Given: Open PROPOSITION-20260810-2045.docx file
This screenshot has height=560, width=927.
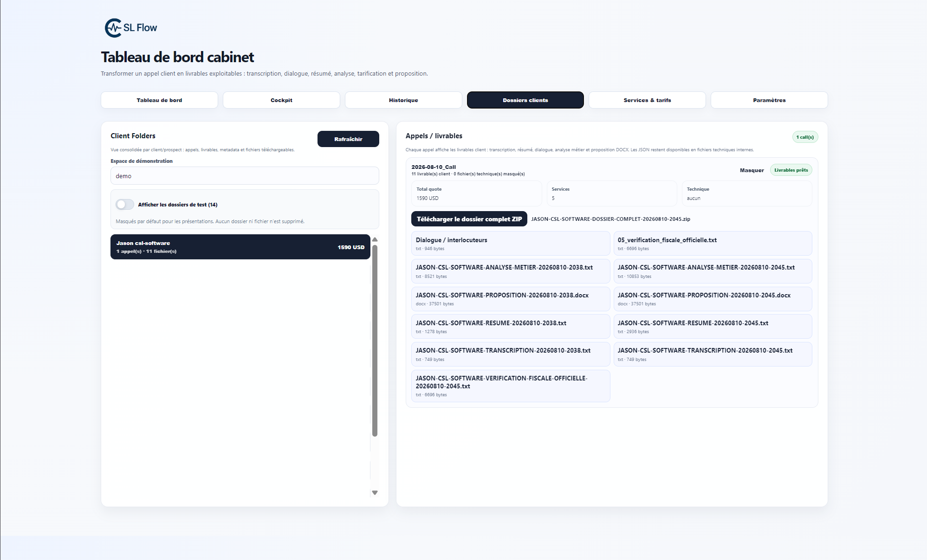Looking at the screenshot, I should pos(713,299).
